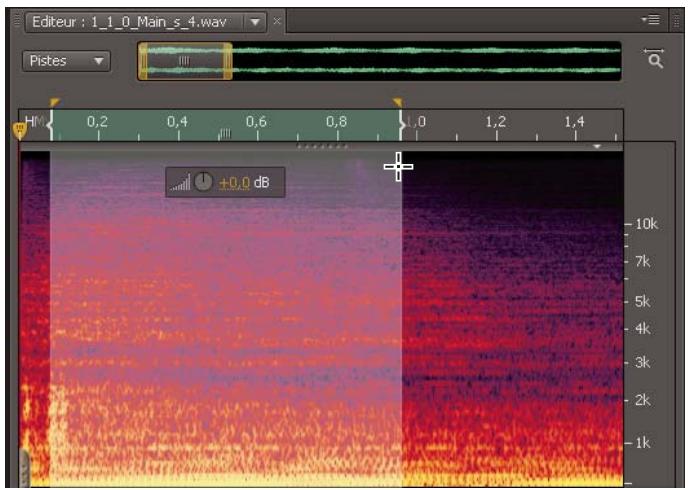The width and height of the screenshot is (689, 490).
Task: Click the 5k frequency scale label
Action: [642, 301]
